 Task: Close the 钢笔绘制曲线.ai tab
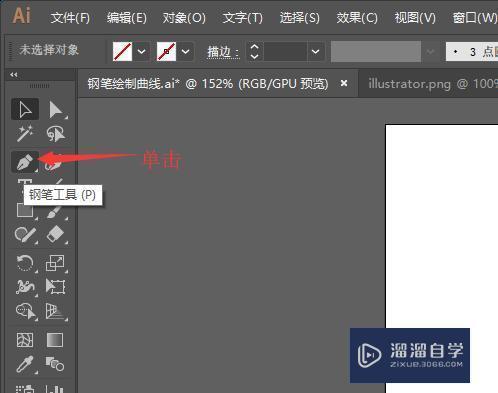coord(344,83)
